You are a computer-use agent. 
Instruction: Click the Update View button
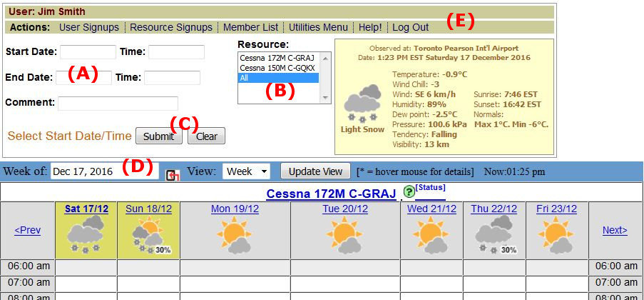point(315,171)
